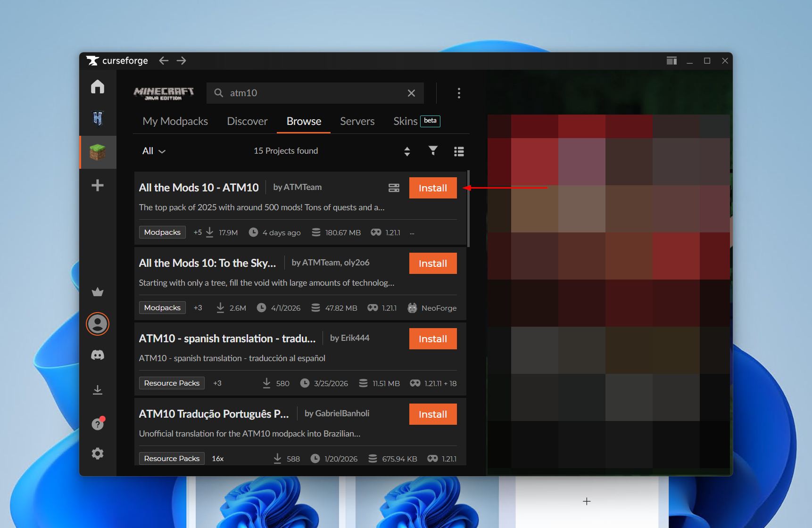Expand +3 categories on spanish translation card

(217, 383)
